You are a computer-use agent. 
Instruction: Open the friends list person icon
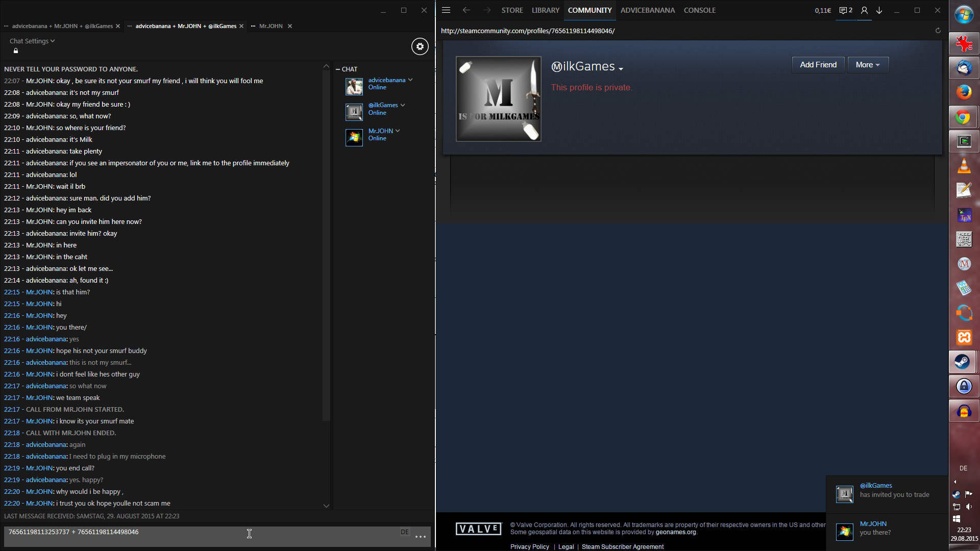[x=864, y=10]
